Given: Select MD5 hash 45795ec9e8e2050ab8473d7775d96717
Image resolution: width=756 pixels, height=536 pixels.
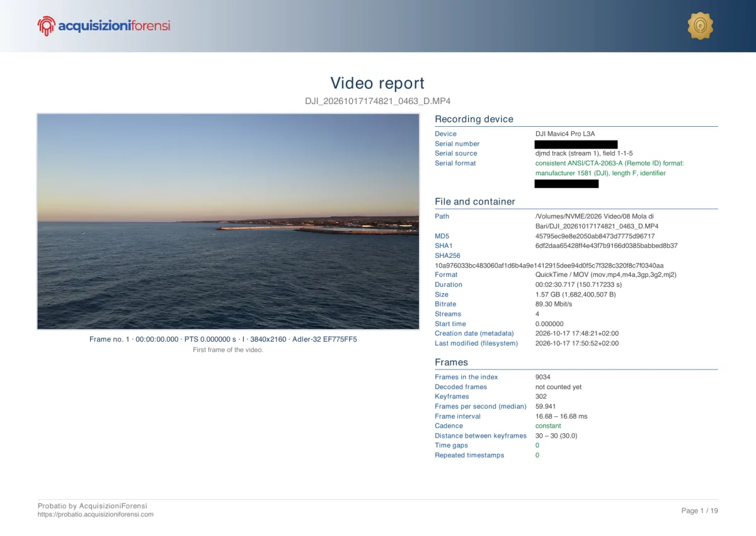Looking at the screenshot, I should click(x=595, y=236).
